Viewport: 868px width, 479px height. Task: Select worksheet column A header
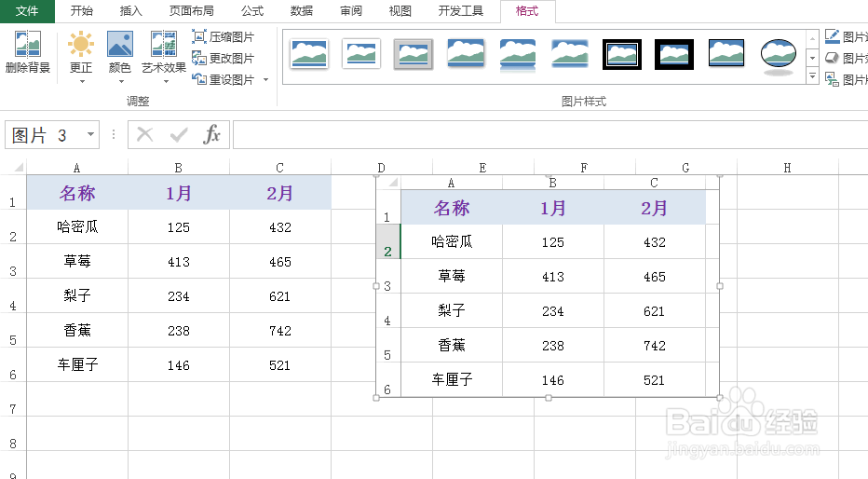click(77, 167)
